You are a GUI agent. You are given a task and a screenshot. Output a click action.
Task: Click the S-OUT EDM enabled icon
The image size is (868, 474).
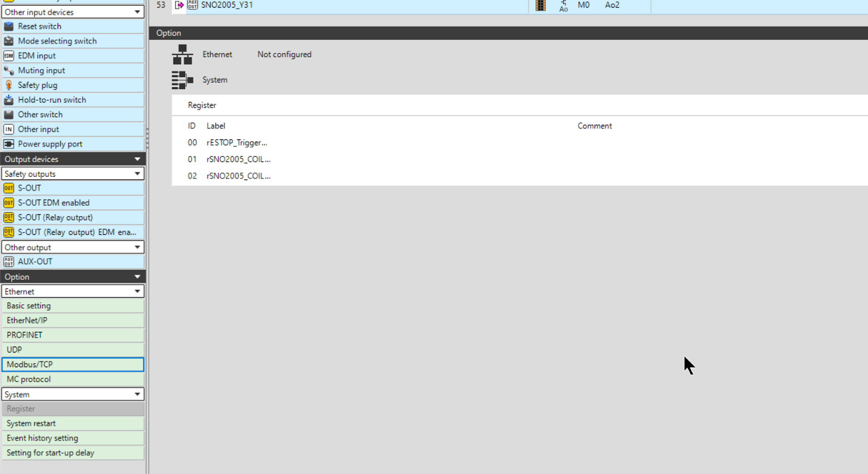pos(9,203)
